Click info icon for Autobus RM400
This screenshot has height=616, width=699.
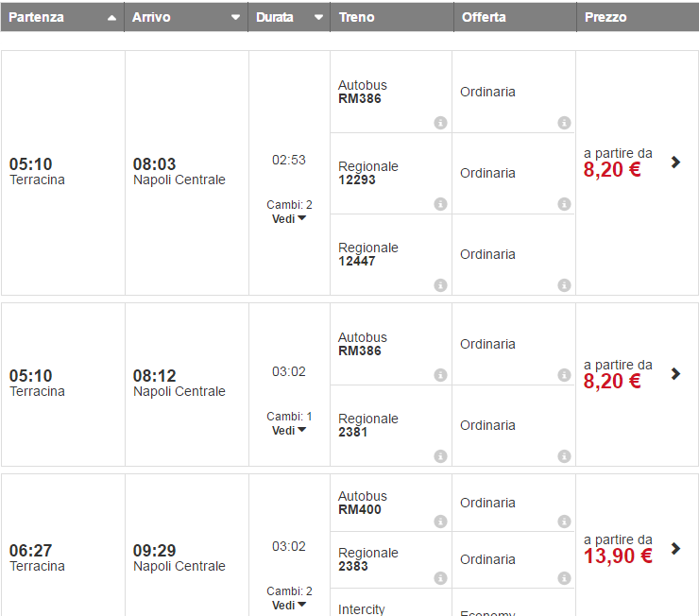(x=440, y=522)
